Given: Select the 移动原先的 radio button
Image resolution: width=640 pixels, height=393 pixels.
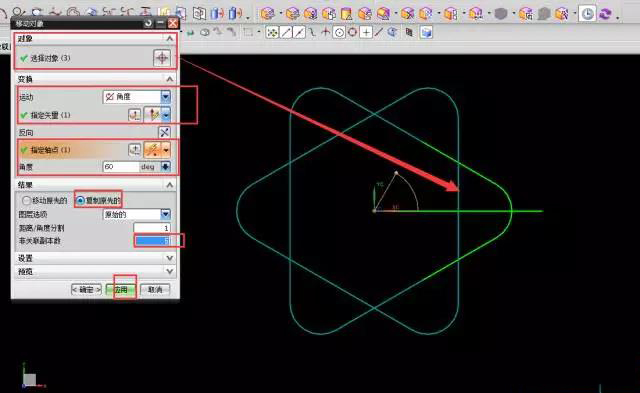Looking at the screenshot, I should point(26,200).
